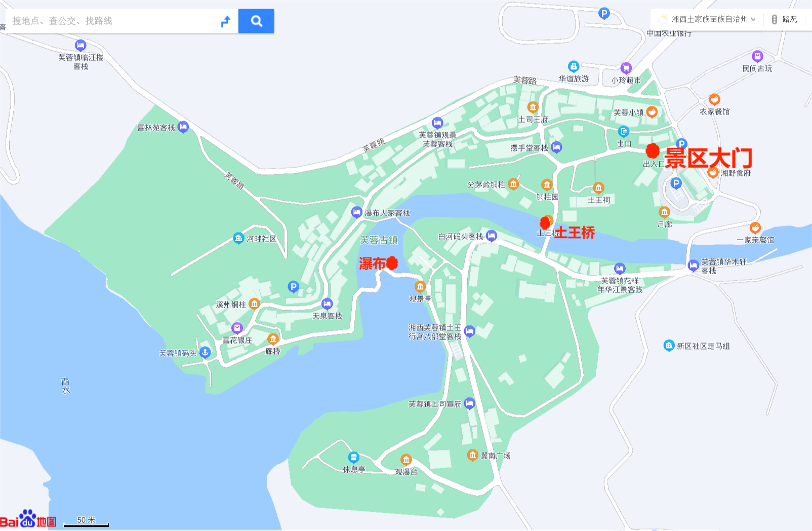The image size is (812, 531).
Task: Click the Baidu 地图 logo
Action: tap(28, 519)
